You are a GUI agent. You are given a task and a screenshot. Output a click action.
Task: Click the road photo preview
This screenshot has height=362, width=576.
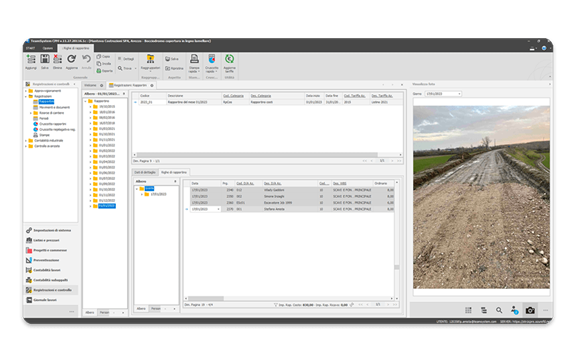click(x=481, y=197)
